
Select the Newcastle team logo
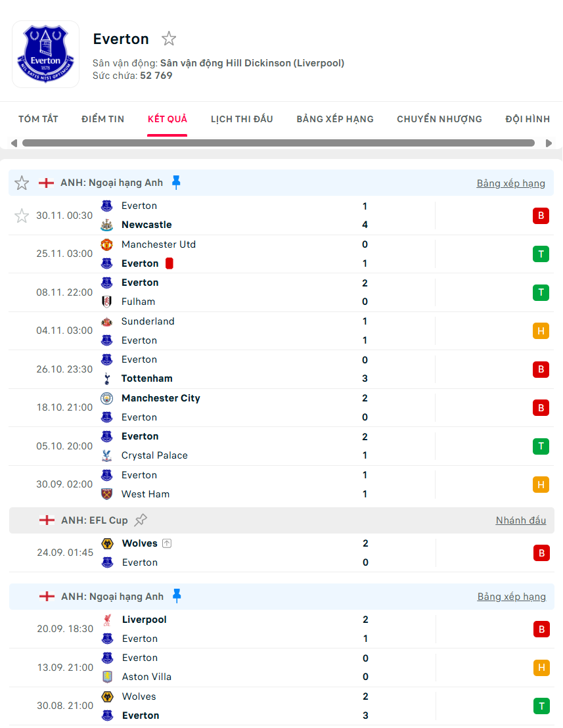coord(106,225)
